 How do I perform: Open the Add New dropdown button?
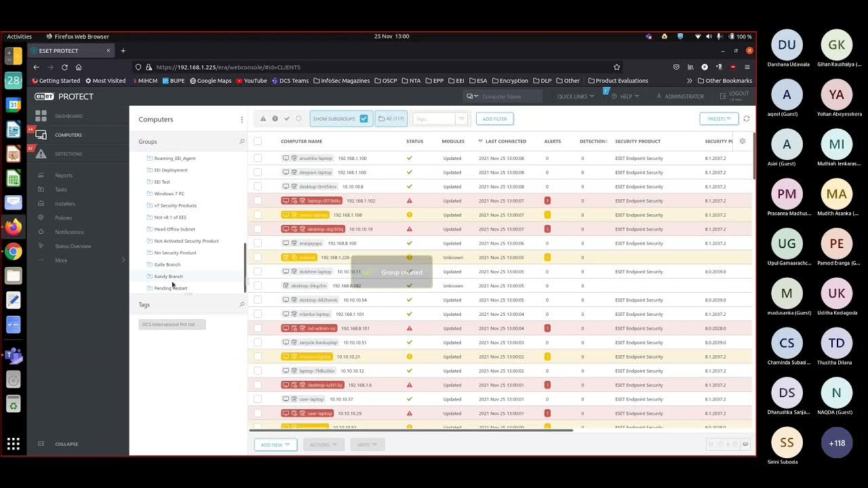[x=275, y=445]
